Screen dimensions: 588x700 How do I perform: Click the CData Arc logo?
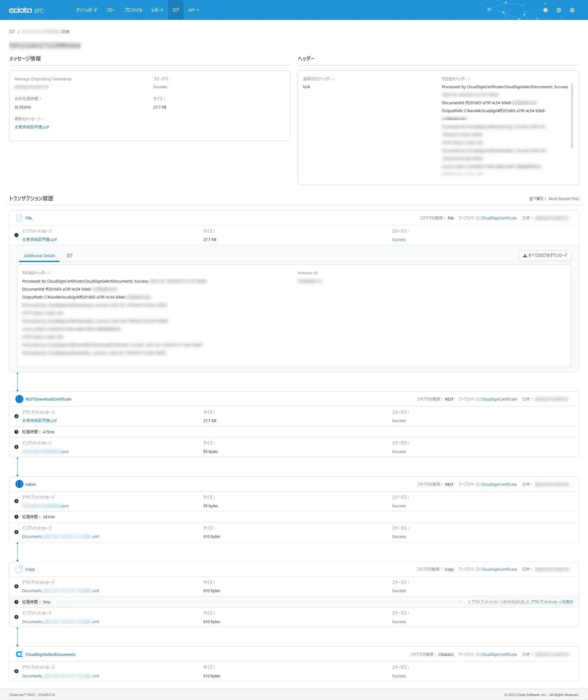pyautogui.click(x=26, y=10)
